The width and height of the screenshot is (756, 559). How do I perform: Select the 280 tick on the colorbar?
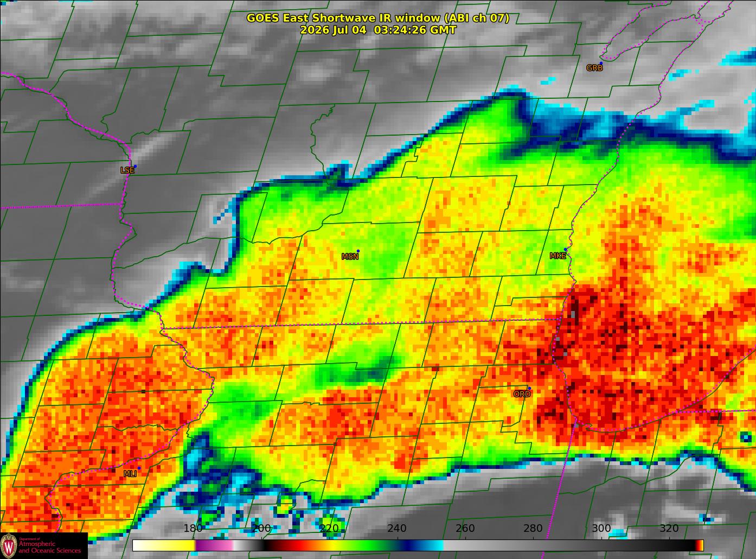(533, 529)
